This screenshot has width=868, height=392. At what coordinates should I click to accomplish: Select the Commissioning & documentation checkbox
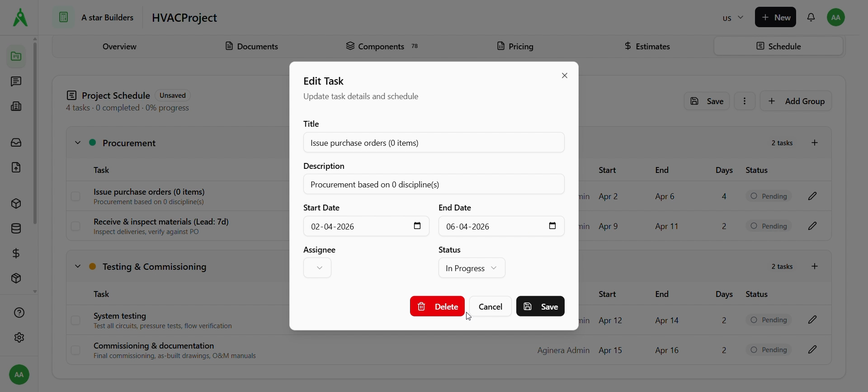click(x=75, y=350)
